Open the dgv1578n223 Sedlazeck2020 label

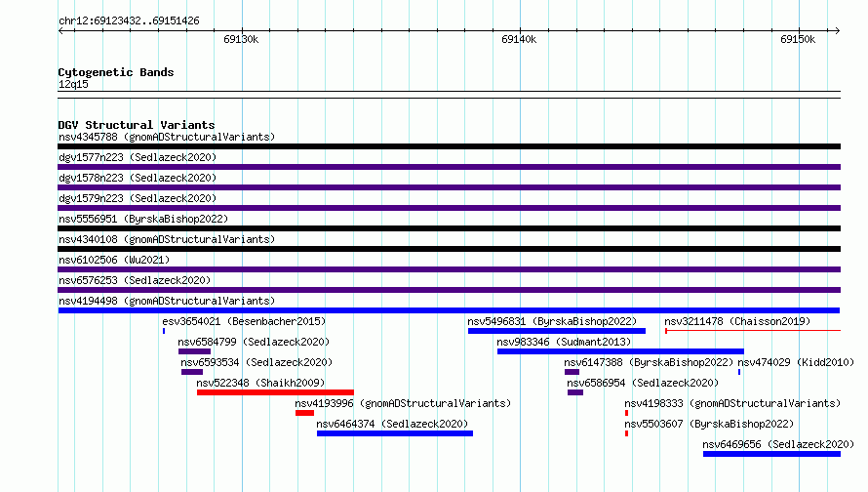pos(138,178)
